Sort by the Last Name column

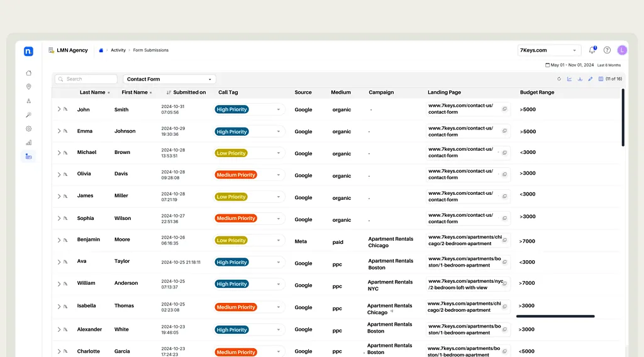[95, 92]
